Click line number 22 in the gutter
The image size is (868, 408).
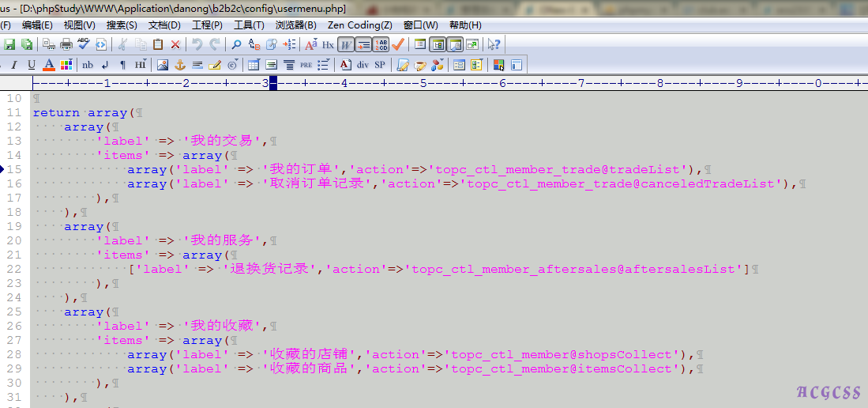(x=14, y=269)
